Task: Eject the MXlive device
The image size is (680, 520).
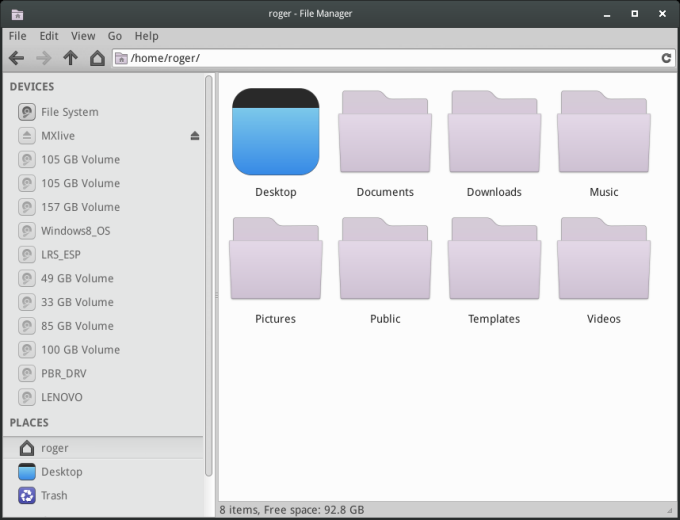Action: (x=195, y=136)
